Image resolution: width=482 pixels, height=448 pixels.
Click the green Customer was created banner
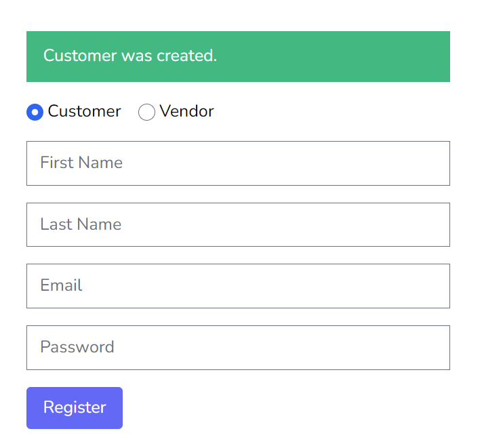point(238,56)
